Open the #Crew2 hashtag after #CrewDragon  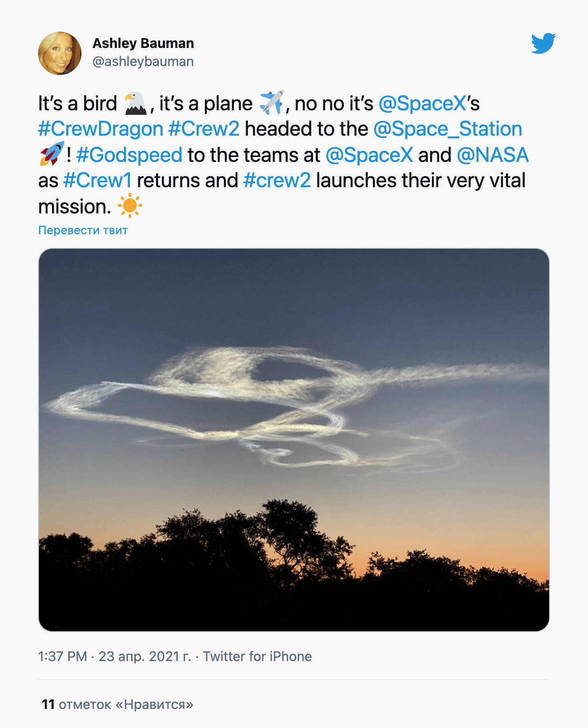point(204,129)
